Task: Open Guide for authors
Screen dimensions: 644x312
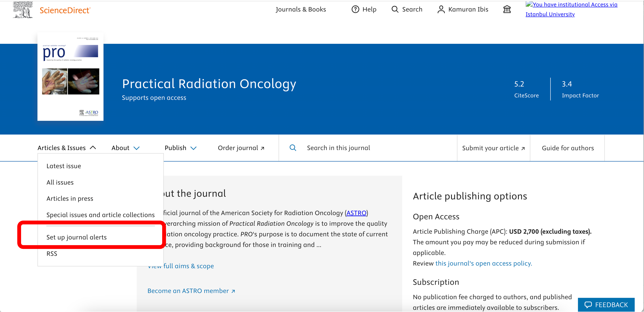Action: 567,148
